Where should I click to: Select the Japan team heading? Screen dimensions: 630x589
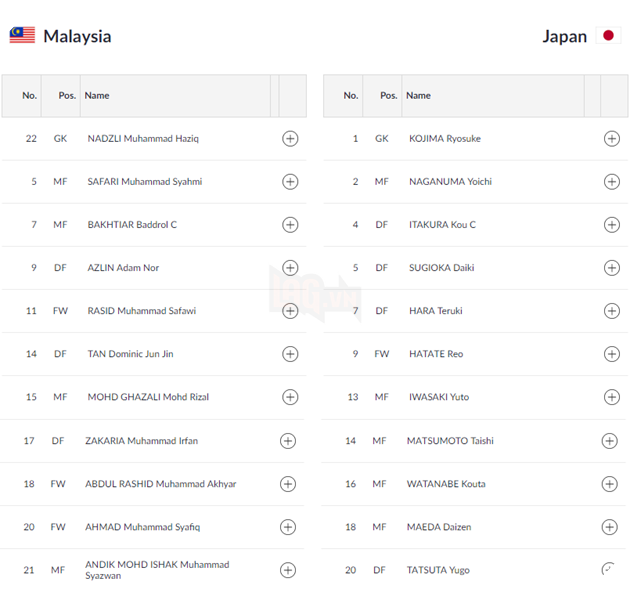click(x=565, y=37)
